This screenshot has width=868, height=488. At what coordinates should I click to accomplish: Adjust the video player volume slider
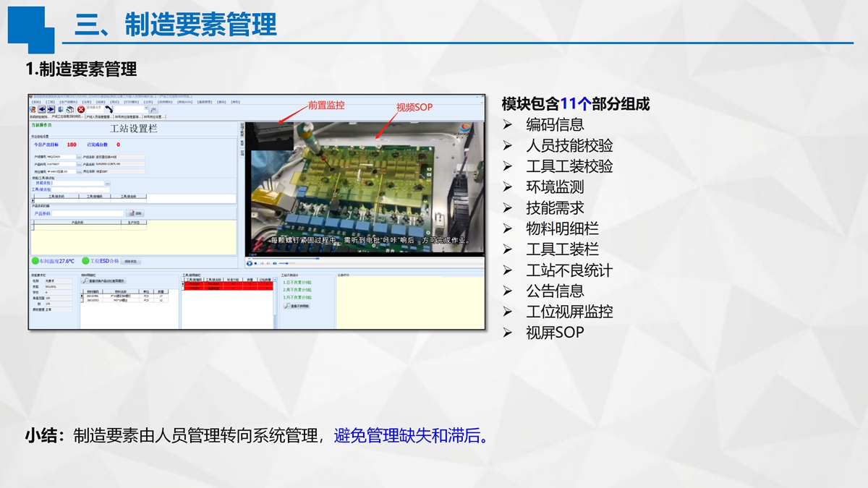285,264
